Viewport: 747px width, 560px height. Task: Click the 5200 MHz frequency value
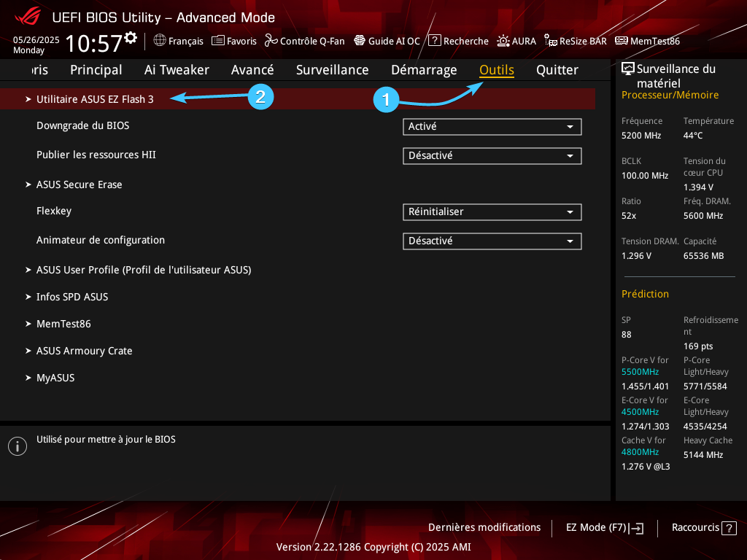pos(641,136)
